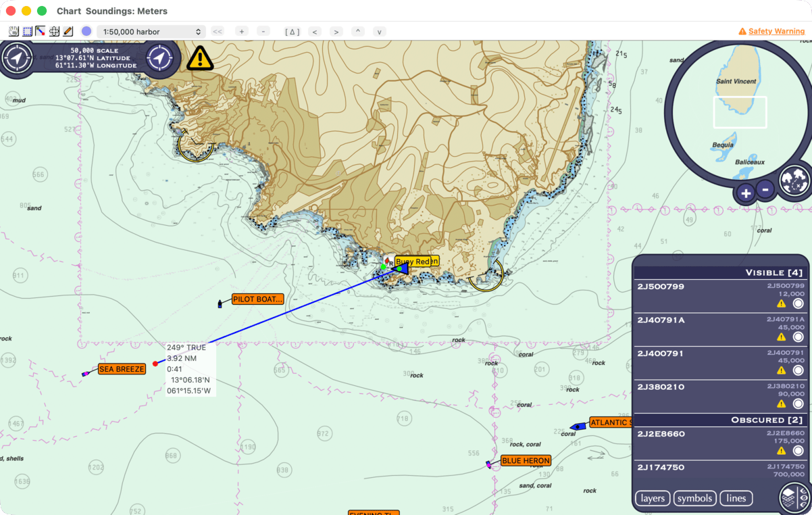
Task: Pan chart left with < button
Action: point(314,32)
